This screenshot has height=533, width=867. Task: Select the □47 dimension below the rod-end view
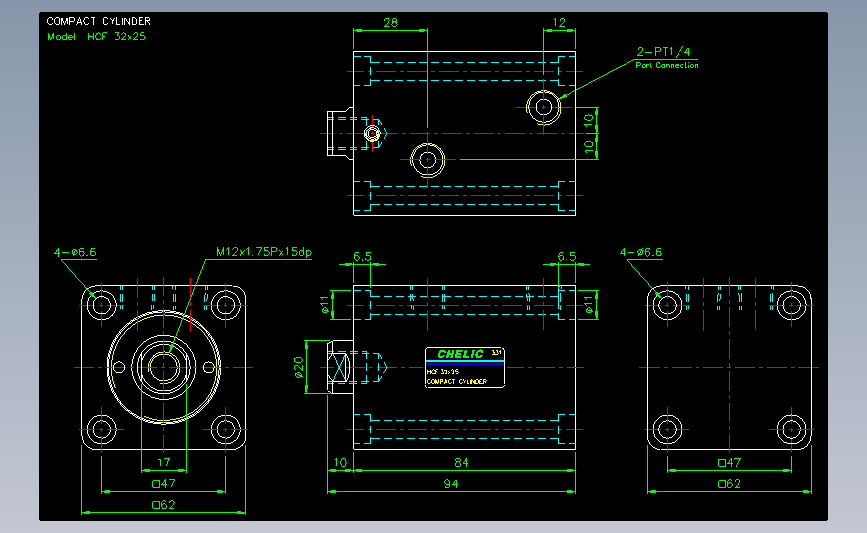click(x=164, y=484)
